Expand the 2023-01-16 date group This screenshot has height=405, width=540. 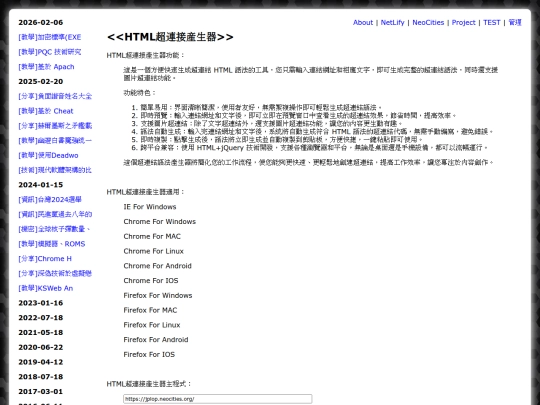(41, 303)
